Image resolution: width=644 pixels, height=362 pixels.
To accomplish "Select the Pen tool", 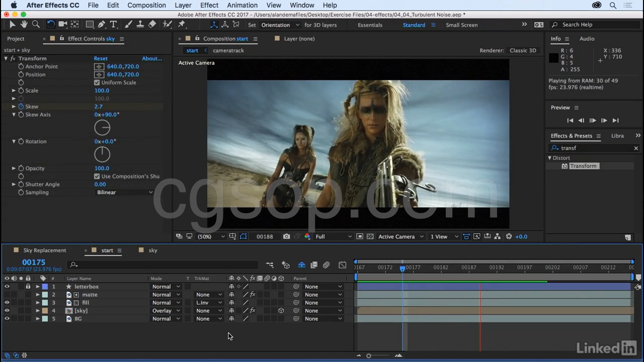I will (102, 24).
